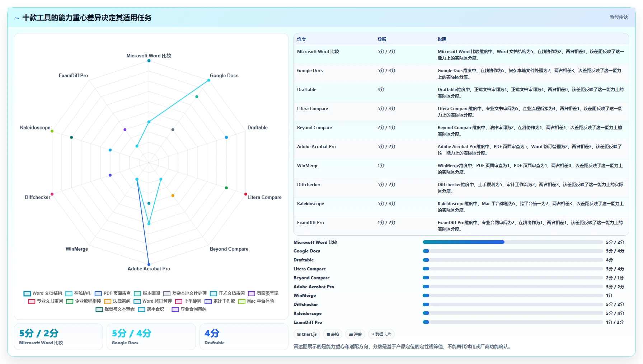Click the header icon beside the title

pyautogui.click(x=17, y=18)
